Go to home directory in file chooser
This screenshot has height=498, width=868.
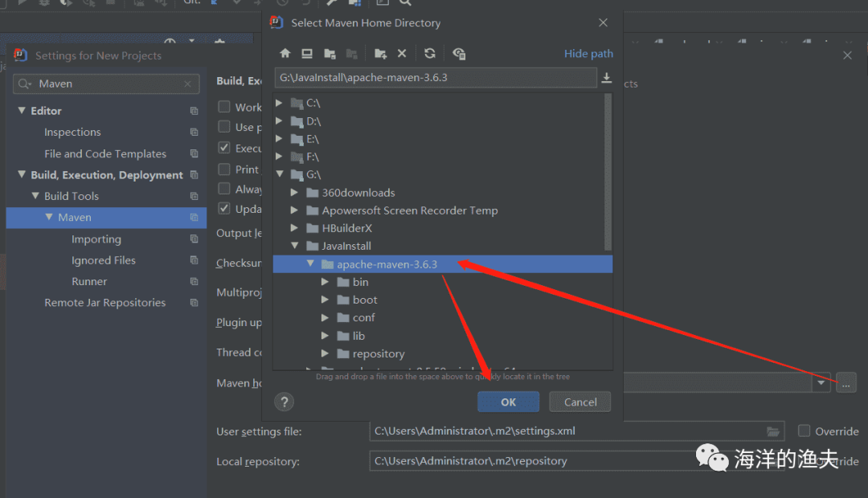285,53
